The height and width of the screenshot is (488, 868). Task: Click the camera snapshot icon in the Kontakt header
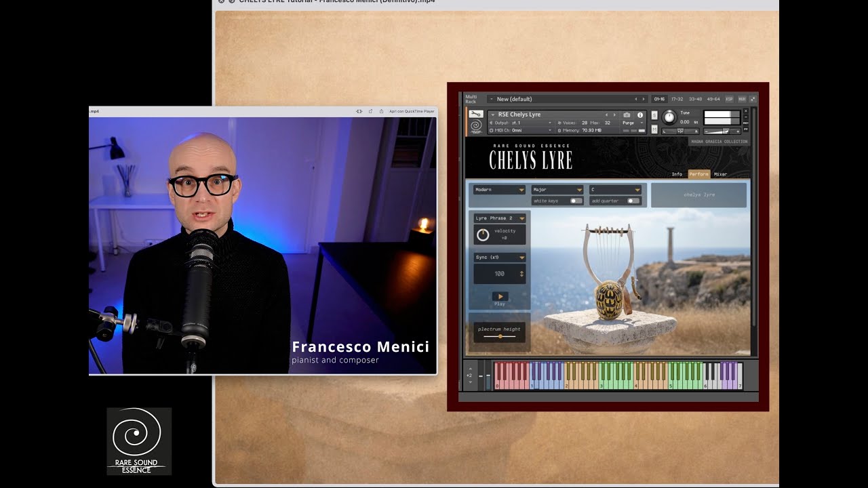627,115
